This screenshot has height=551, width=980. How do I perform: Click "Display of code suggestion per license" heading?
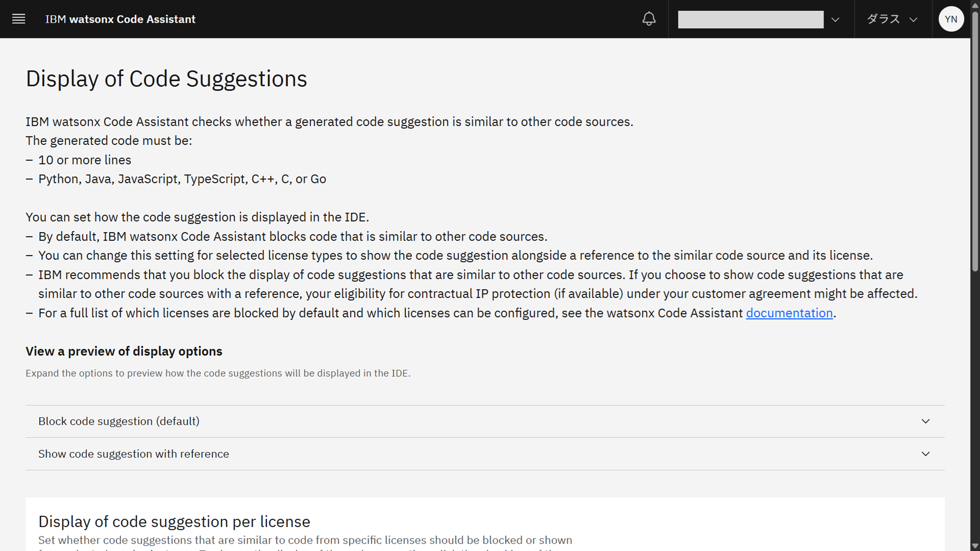(174, 521)
